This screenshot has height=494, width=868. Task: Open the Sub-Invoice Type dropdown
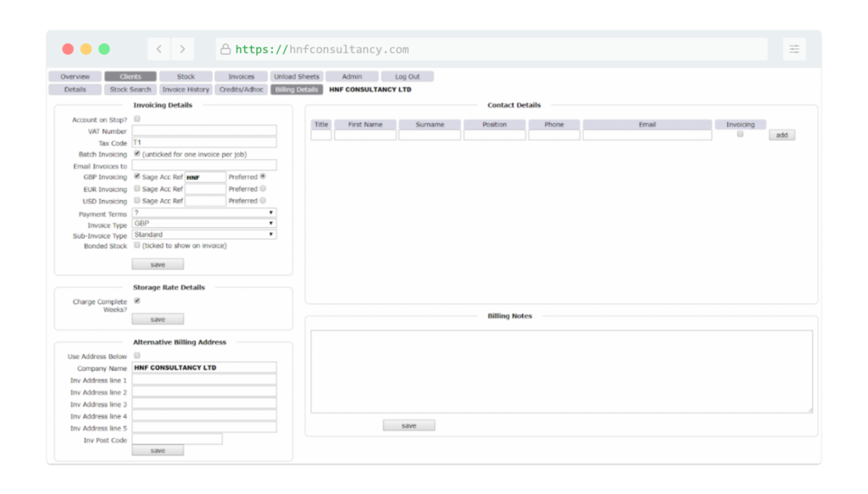tap(203, 235)
